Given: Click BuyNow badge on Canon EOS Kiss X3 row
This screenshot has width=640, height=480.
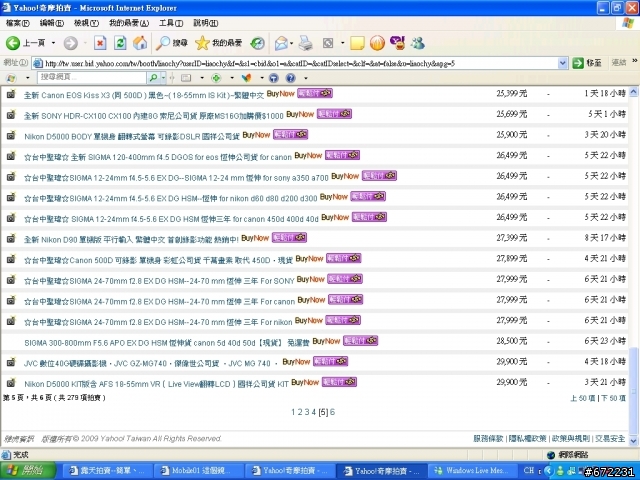Looking at the screenshot, I should (280, 93).
